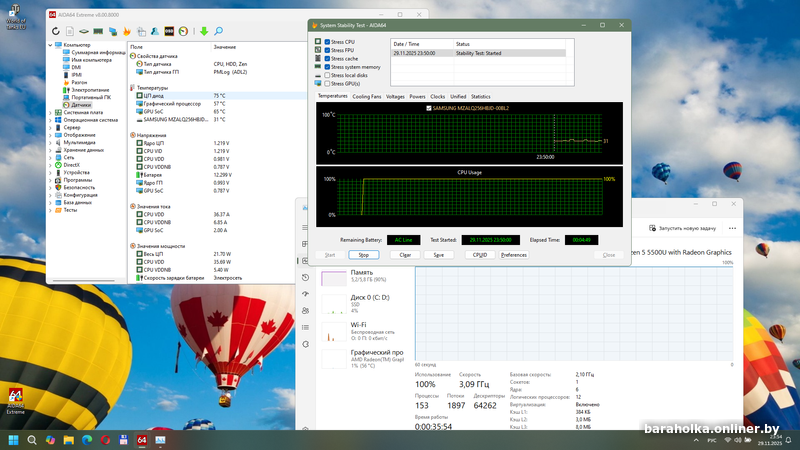Select the Разгон tree item
The image size is (800, 450).
pyautogui.click(x=78, y=82)
